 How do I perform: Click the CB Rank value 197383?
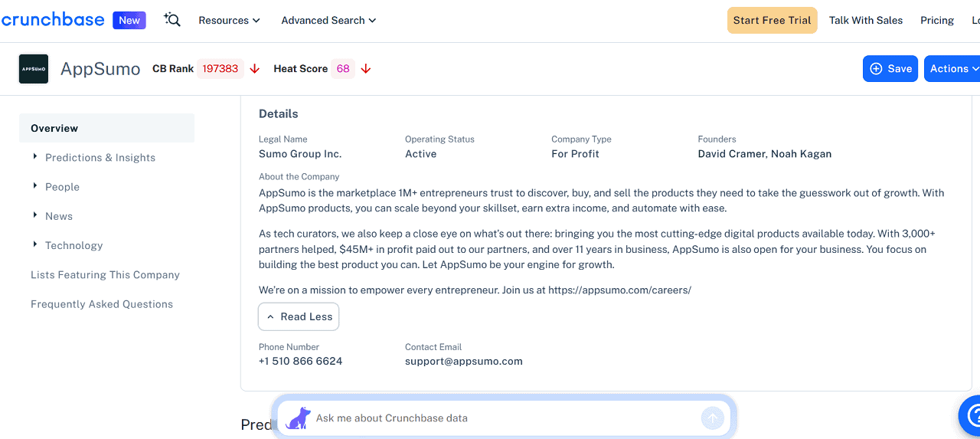220,69
